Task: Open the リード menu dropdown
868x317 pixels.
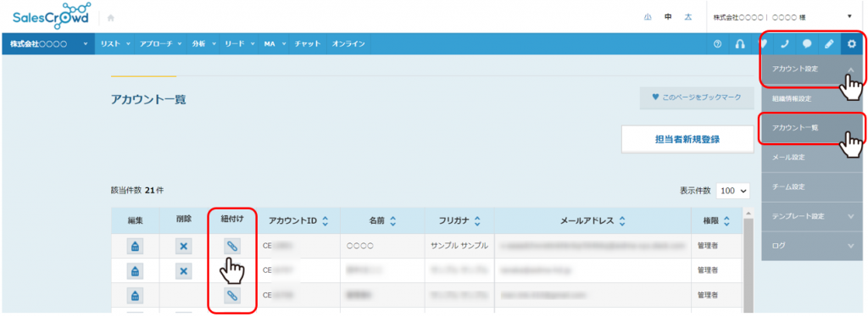Action: pos(239,44)
